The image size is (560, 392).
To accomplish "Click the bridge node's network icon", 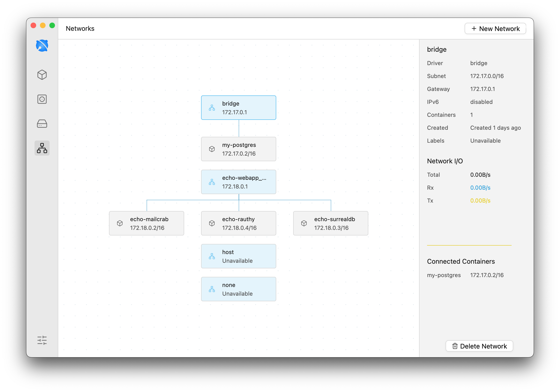I will [212, 108].
